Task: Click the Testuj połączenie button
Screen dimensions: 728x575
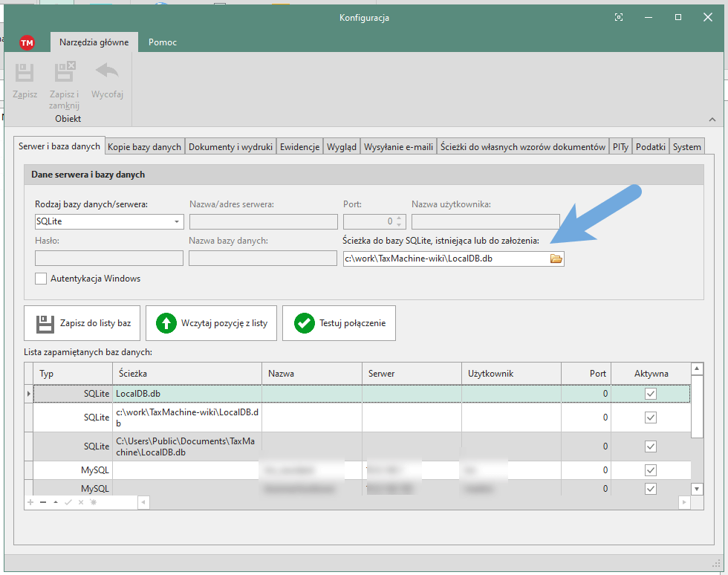Action: (x=339, y=323)
